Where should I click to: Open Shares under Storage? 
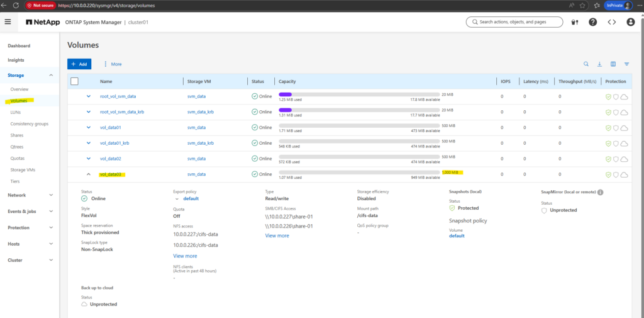18,135
